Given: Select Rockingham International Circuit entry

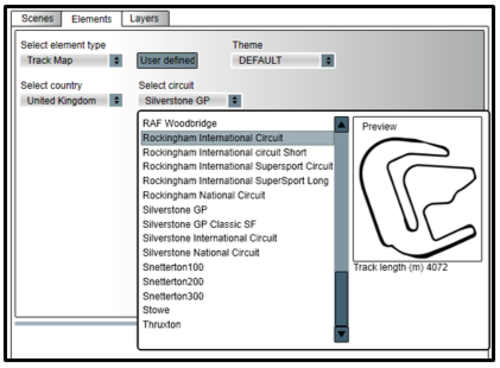Looking at the screenshot, I should pos(237,138).
